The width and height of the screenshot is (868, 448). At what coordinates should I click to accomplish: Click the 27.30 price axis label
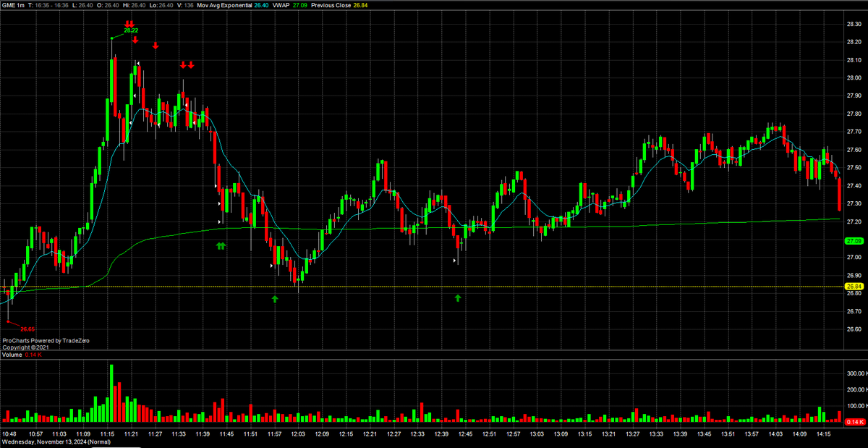pos(854,203)
